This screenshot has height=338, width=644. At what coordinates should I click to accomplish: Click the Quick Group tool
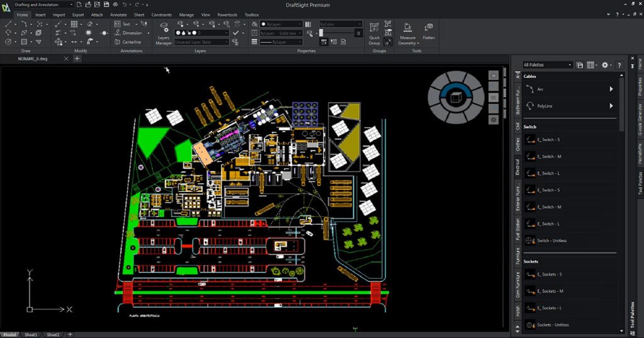tap(374, 33)
